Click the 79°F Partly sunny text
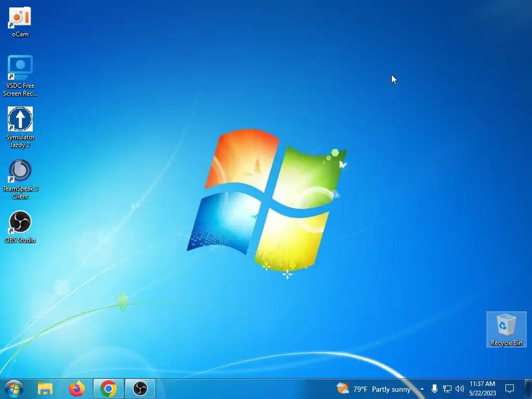 click(382, 389)
